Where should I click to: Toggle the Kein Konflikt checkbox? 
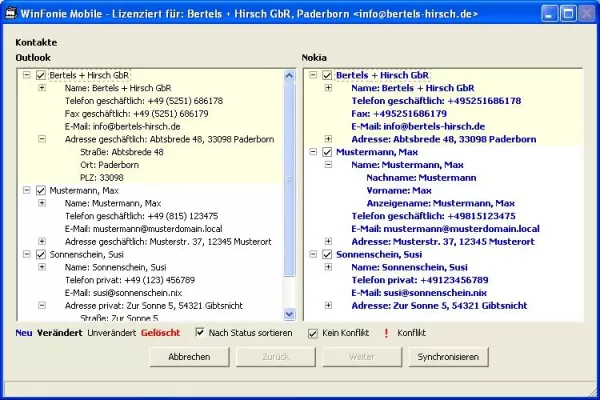[x=313, y=332]
